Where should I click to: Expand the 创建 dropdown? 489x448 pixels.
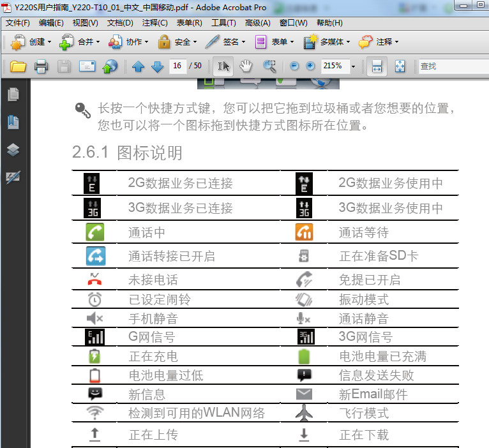click(49, 41)
